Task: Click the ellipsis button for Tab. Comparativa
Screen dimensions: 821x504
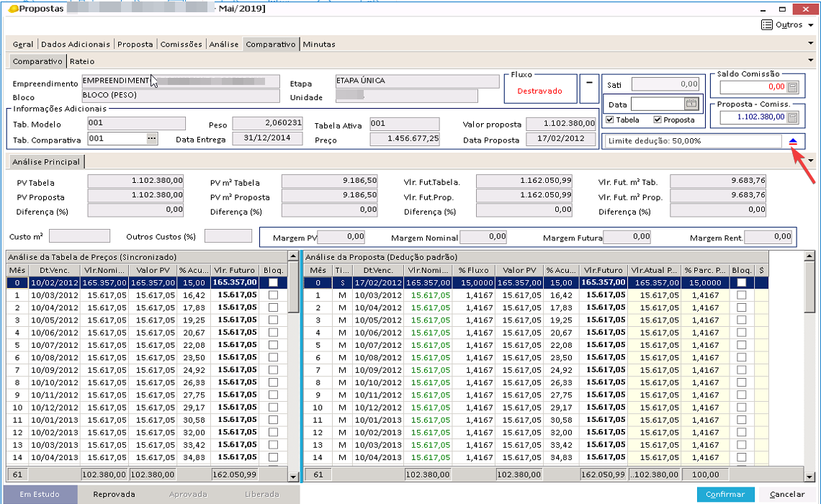Action: coord(151,138)
